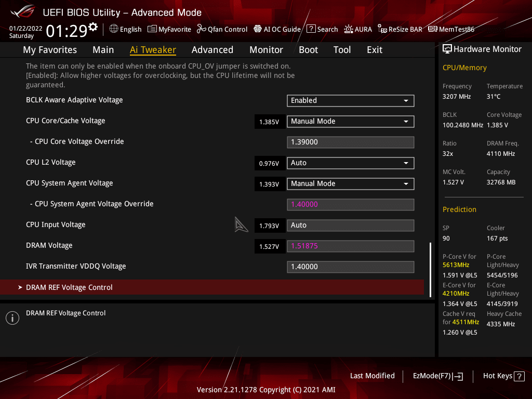The width and height of the screenshot is (532, 399).
Task: Click the 4335 MHz Heavy Cache value
Action: coord(501,324)
